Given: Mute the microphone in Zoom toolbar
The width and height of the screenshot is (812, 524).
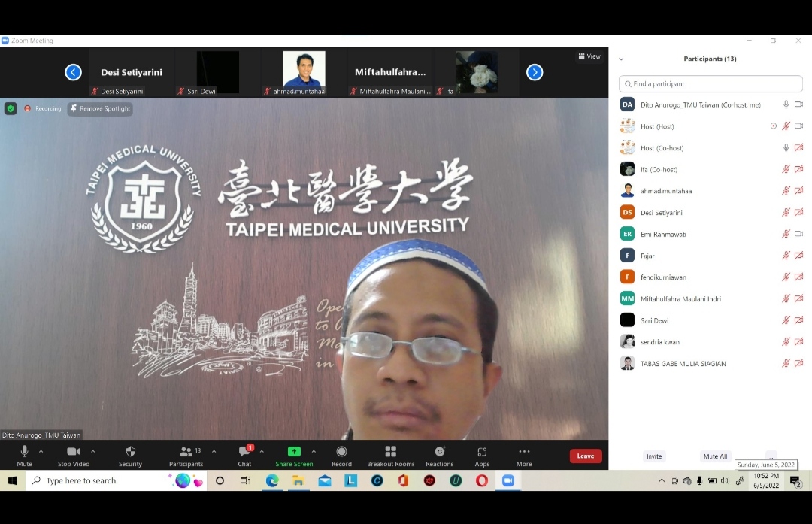Looking at the screenshot, I should [24, 456].
